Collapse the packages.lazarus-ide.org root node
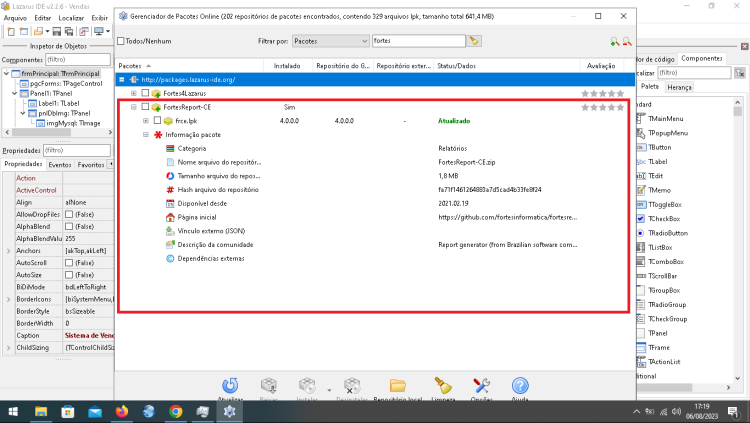 pyautogui.click(x=122, y=79)
